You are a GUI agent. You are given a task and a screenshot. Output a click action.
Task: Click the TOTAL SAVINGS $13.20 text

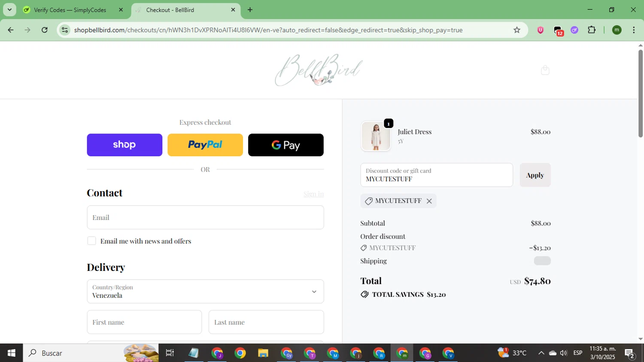coord(409,295)
